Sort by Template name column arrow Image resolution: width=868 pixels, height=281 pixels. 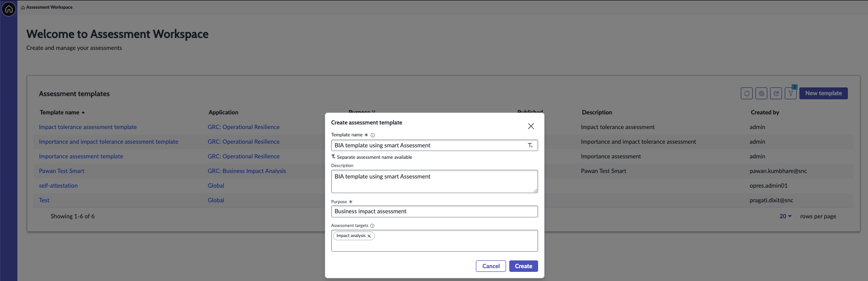coord(83,113)
